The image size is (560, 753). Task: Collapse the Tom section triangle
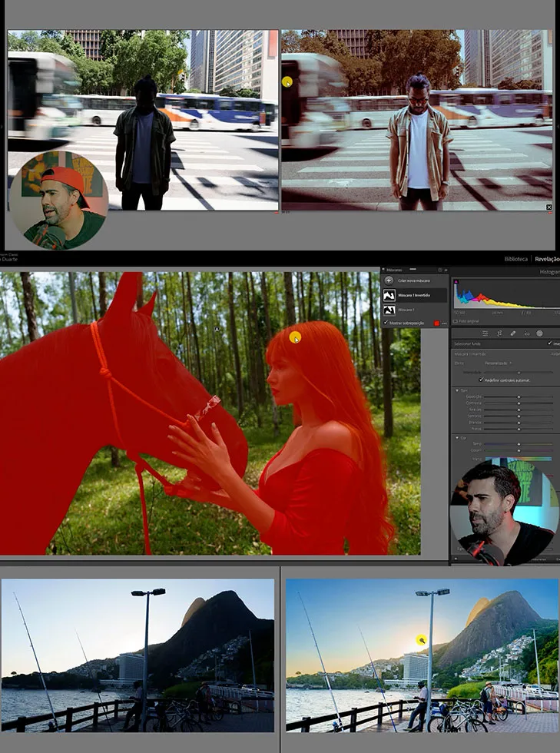pos(457,390)
